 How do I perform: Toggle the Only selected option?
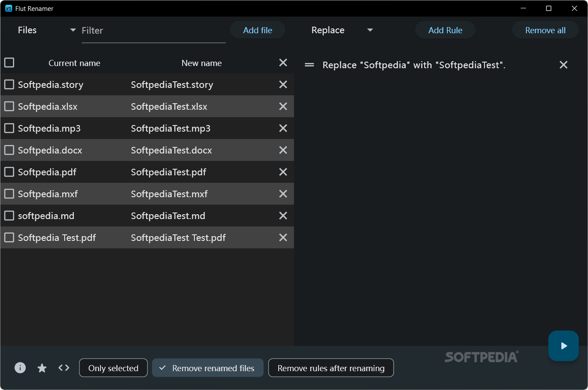coord(113,368)
